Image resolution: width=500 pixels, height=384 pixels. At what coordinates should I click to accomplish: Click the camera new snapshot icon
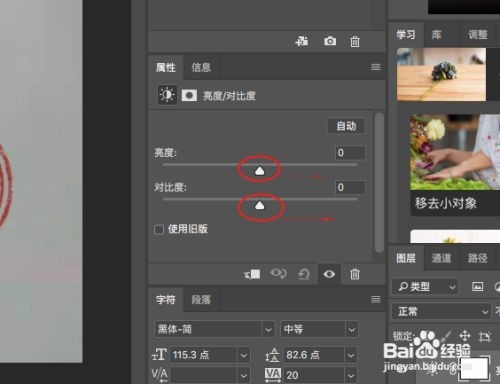(330, 41)
